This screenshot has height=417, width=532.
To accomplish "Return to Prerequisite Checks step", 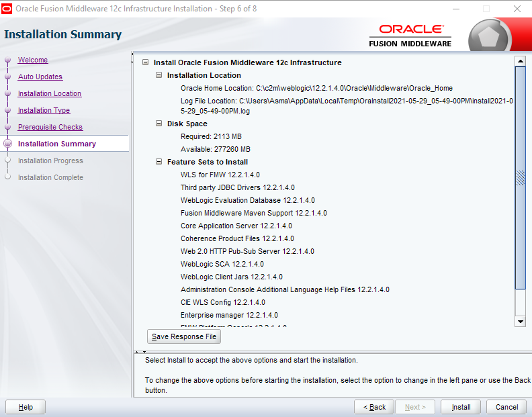I will click(x=50, y=127).
